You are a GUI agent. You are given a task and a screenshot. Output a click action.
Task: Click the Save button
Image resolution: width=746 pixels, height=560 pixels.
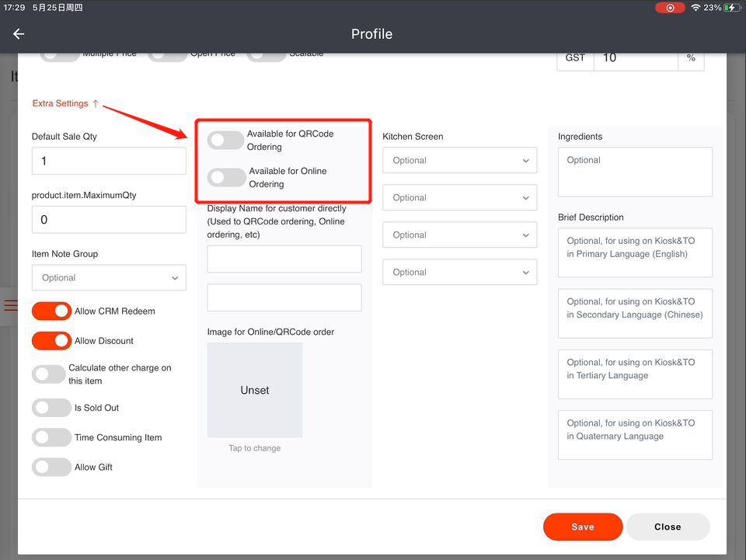coord(583,527)
